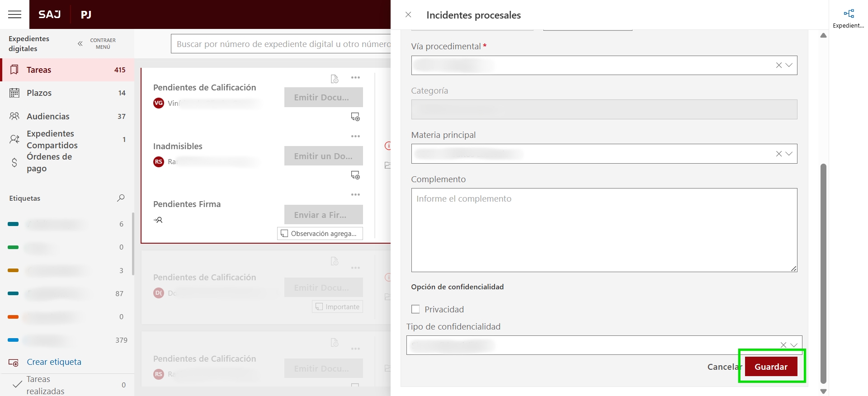Click the Crear etiqueta link
Viewport: 868px width, 396px height.
point(54,362)
